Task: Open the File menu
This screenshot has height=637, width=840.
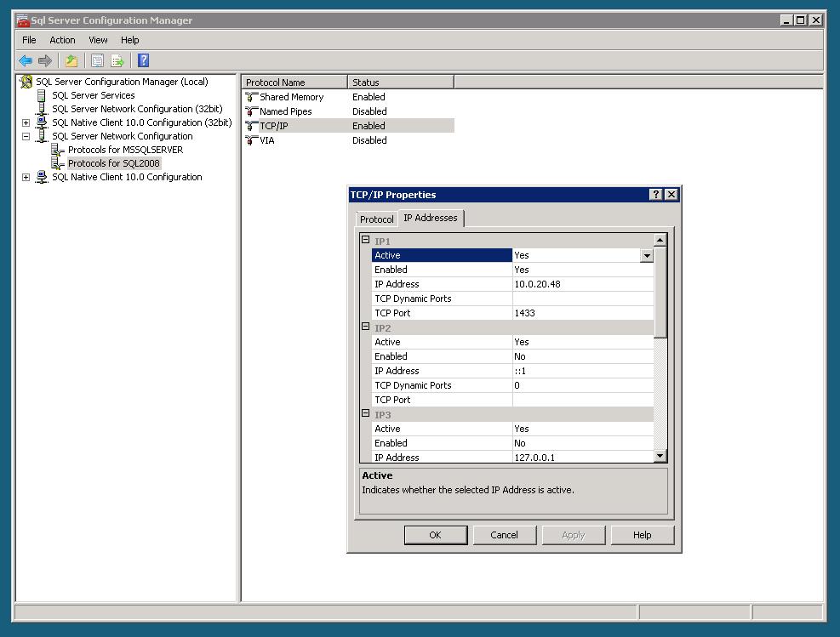Action: (x=29, y=40)
